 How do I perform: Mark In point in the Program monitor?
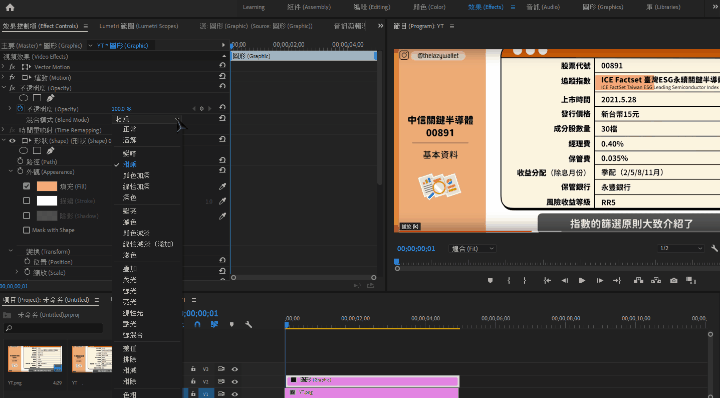509,280
